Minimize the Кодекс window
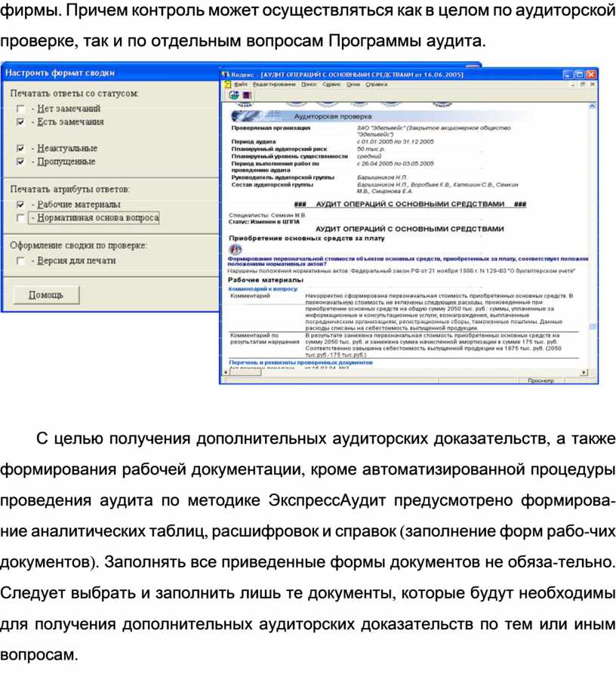This screenshot has width=616, height=677. point(568,75)
